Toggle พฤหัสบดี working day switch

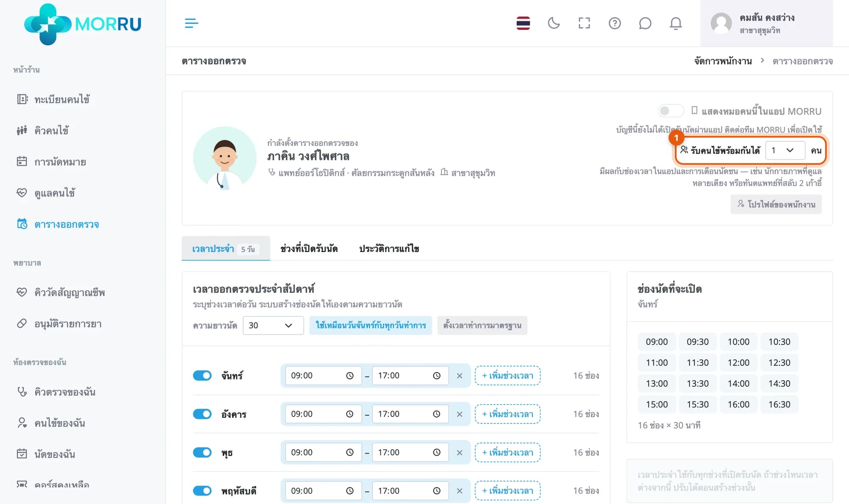pyautogui.click(x=202, y=491)
